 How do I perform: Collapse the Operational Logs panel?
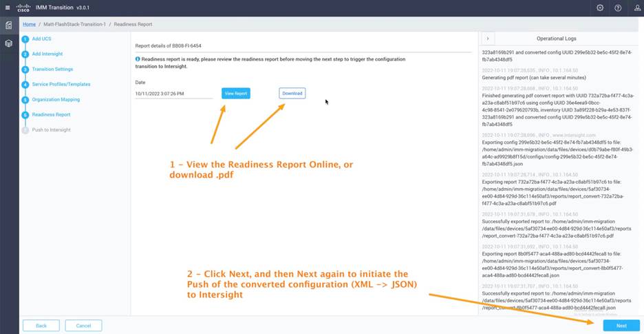point(488,39)
